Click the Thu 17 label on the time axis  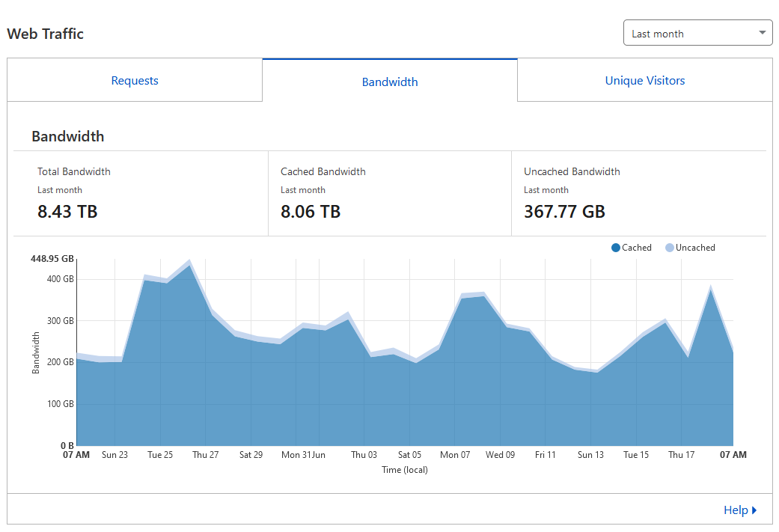pos(681,454)
